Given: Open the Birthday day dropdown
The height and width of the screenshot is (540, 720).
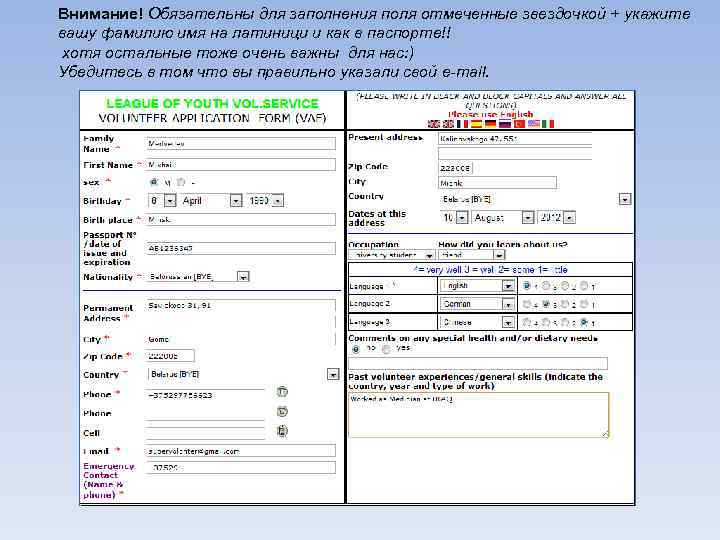Looking at the screenshot, I should (170, 201).
